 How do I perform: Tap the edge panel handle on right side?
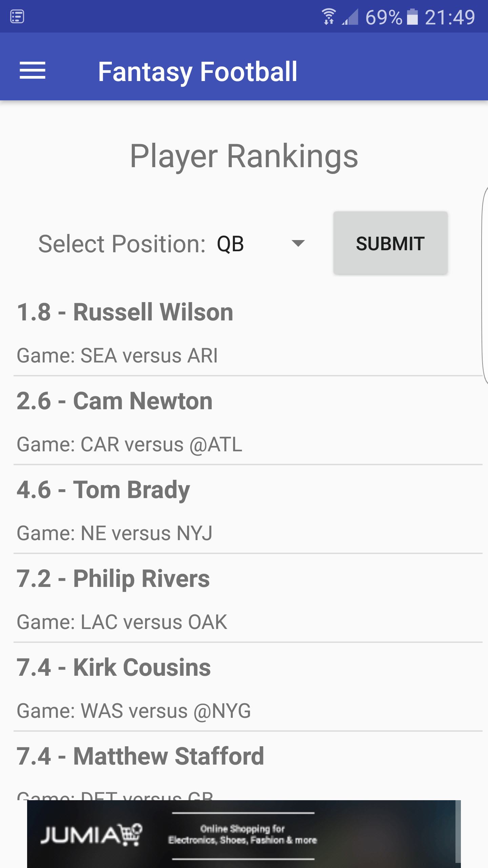coord(485,285)
